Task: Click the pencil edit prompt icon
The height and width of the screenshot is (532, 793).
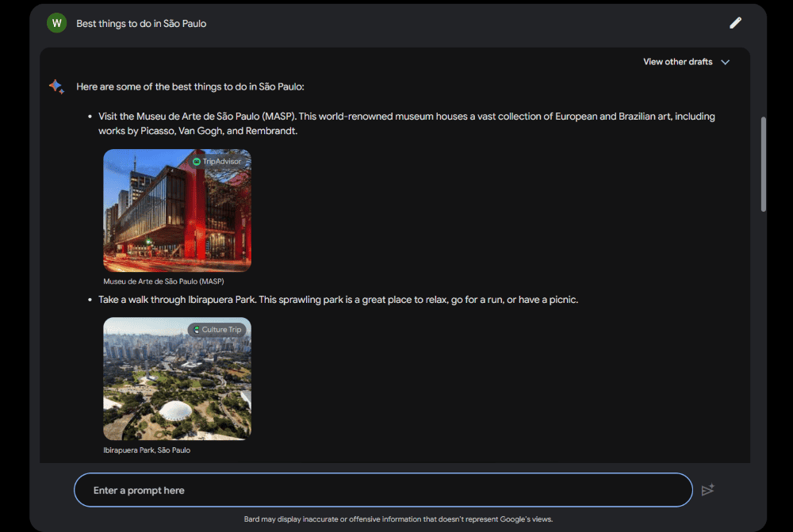Action: click(735, 23)
